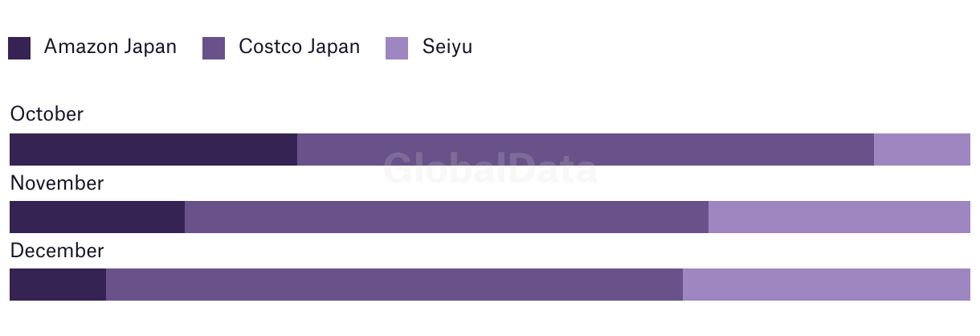Click the November Seiyu bar segment
The height and width of the screenshot is (336, 980).
pyautogui.click(x=839, y=217)
